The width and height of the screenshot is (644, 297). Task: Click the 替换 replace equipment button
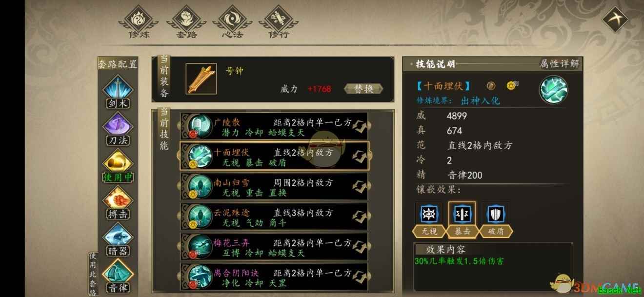tap(364, 89)
